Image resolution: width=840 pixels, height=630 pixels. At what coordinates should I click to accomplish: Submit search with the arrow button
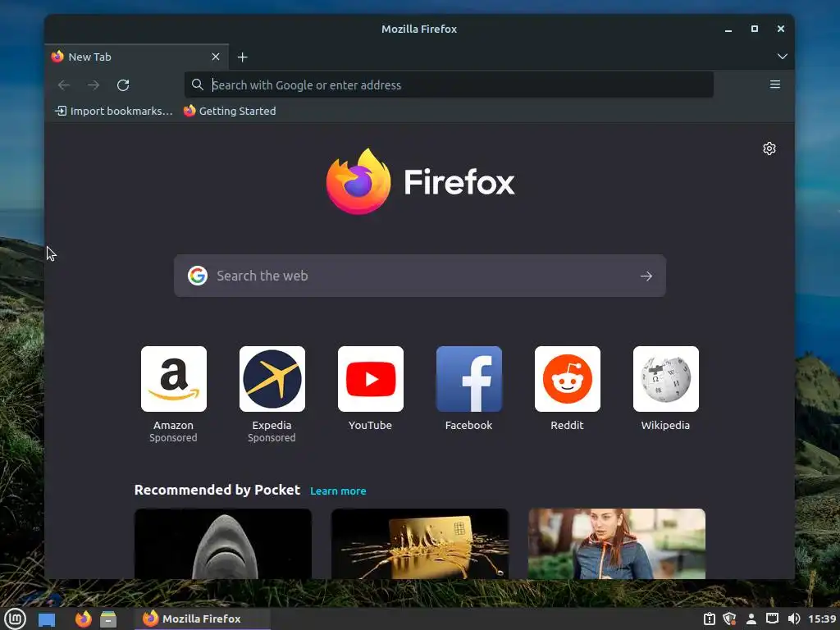[x=646, y=276]
